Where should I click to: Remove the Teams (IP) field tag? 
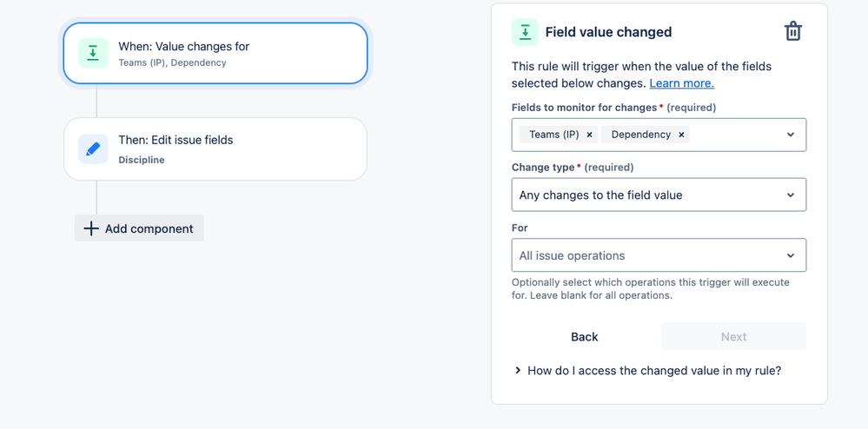click(590, 135)
